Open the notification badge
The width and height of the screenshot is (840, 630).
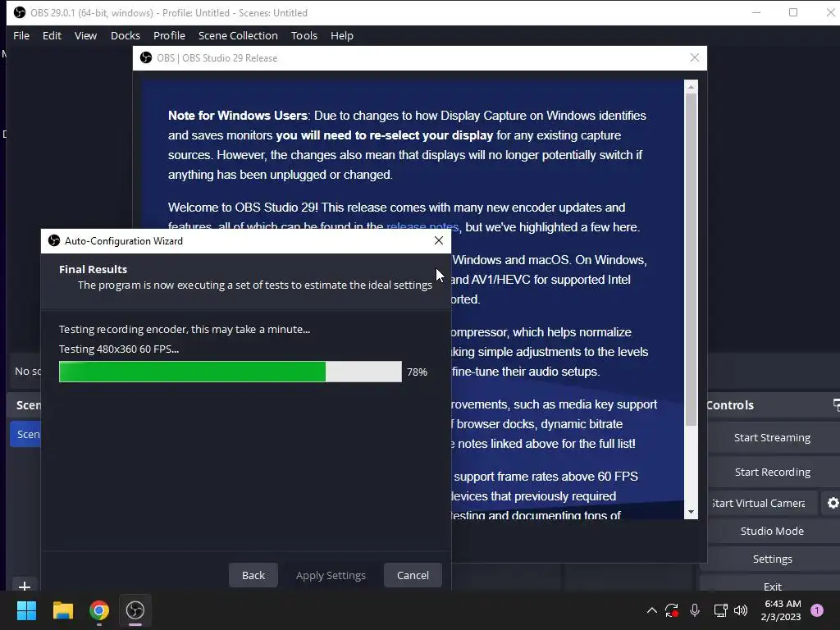(x=817, y=610)
